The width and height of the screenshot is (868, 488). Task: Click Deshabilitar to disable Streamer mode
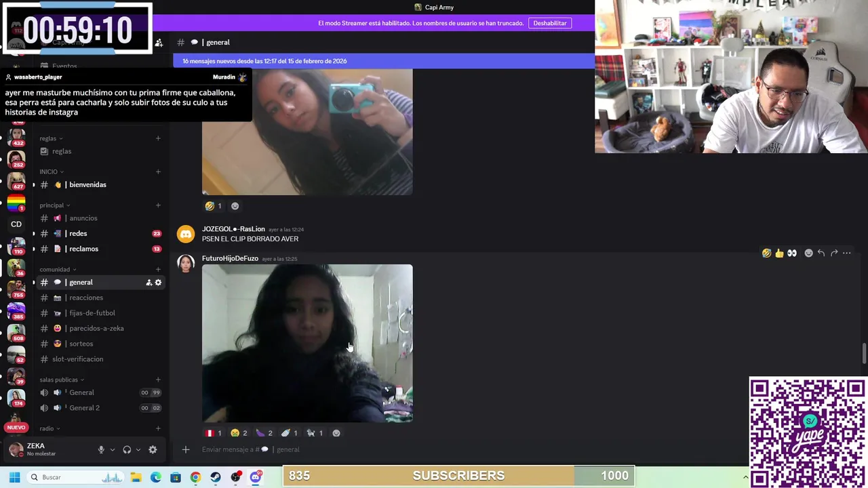pos(550,23)
